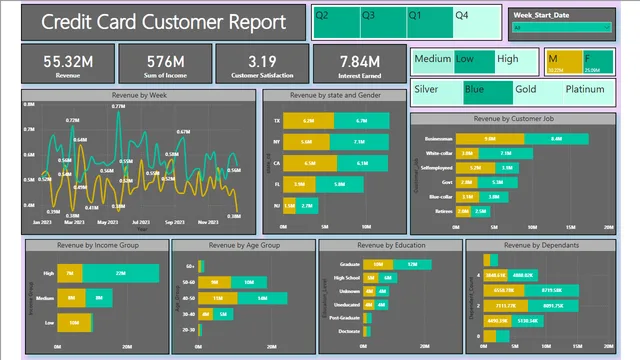Image resolution: width=640 pixels, height=360 pixels.
Task: Click CA teal bar labeled 6.1M
Action: point(362,163)
